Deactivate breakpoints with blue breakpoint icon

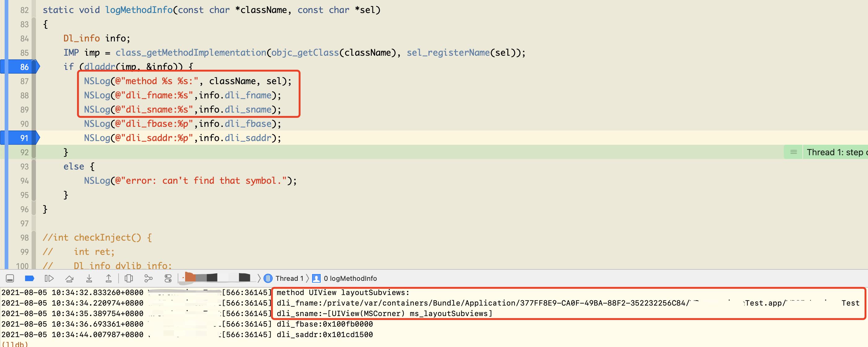coord(30,278)
